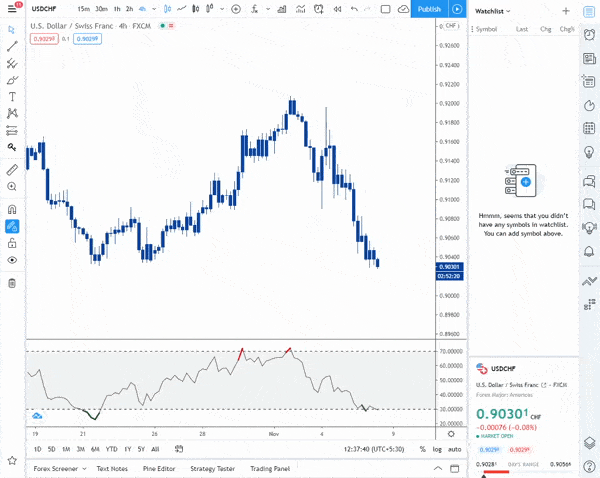Open the indicators fx menu
Viewport: 600px width, 478px height.
click(x=254, y=9)
